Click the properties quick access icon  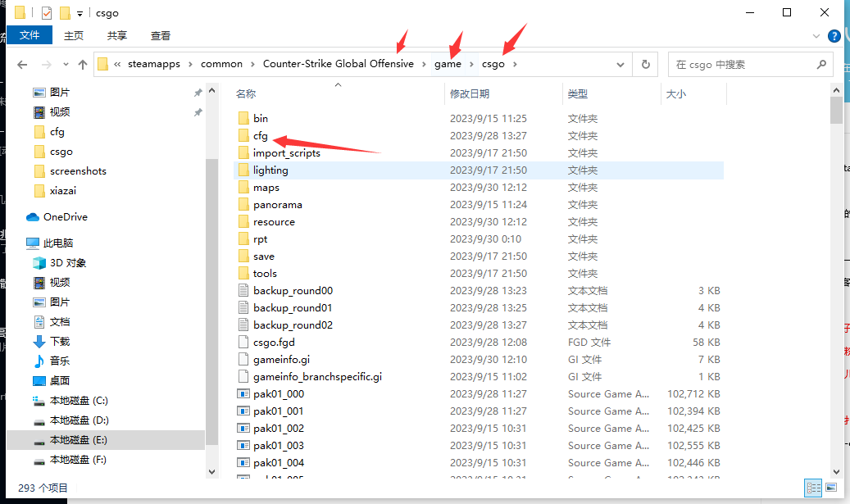(47, 12)
